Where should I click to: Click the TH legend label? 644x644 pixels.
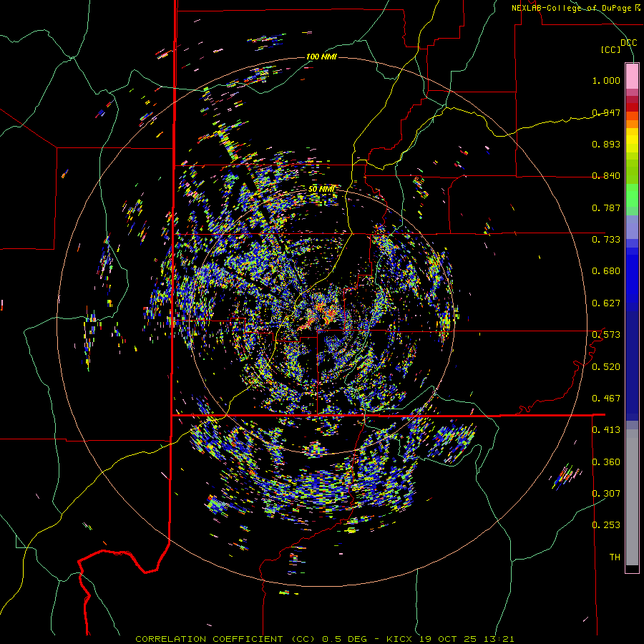(x=615, y=557)
